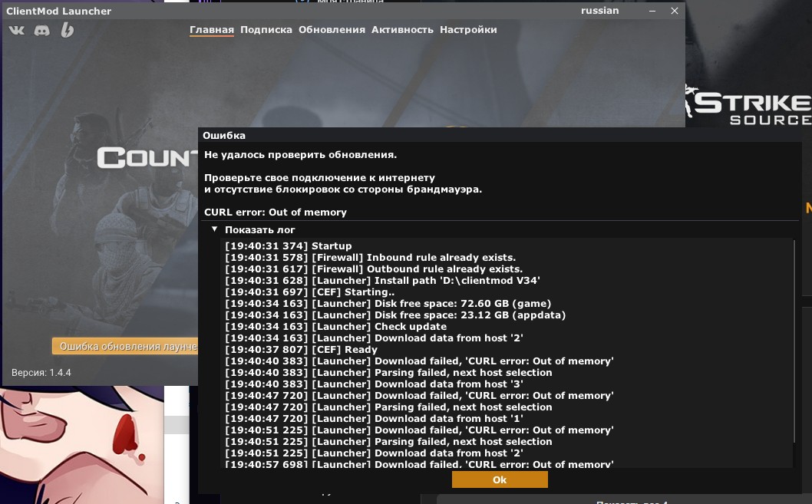812x504 pixels.
Task: Click the Версия: 1.4.4 label
Action: [x=41, y=373]
